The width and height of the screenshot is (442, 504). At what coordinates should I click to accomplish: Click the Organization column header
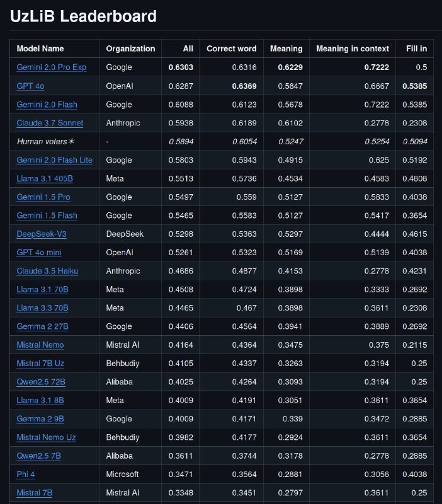(130, 49)
